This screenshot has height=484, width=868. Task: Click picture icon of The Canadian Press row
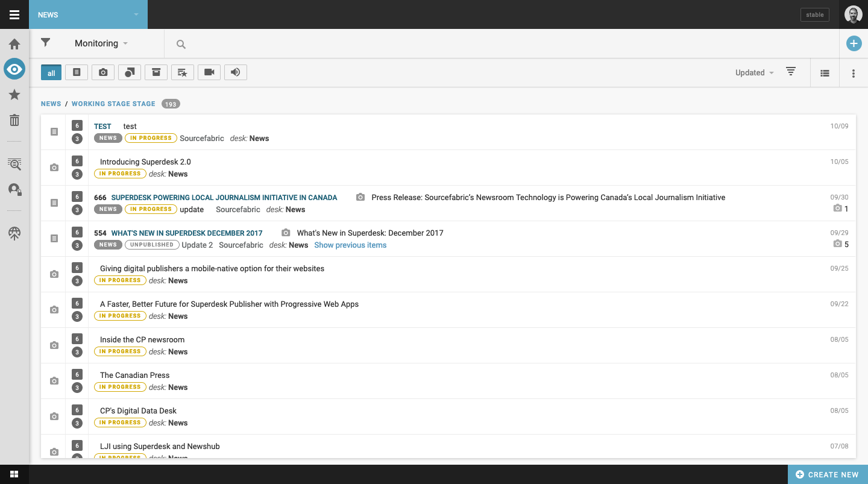click(54, 381)
